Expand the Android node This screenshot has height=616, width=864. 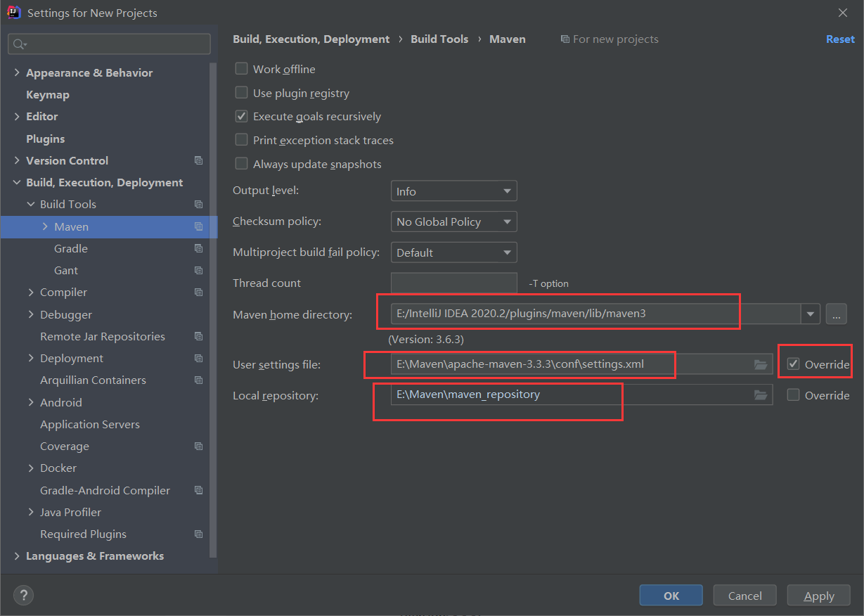tap(31, 402)
